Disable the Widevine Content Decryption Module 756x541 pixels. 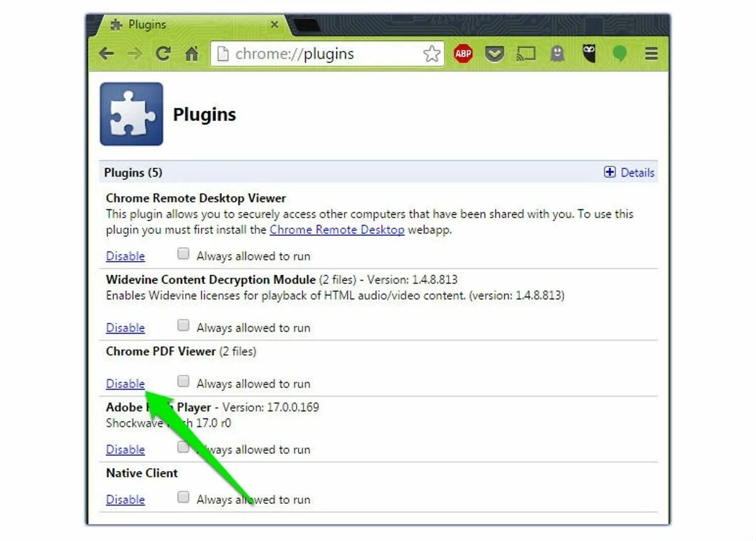pos(125,328)
